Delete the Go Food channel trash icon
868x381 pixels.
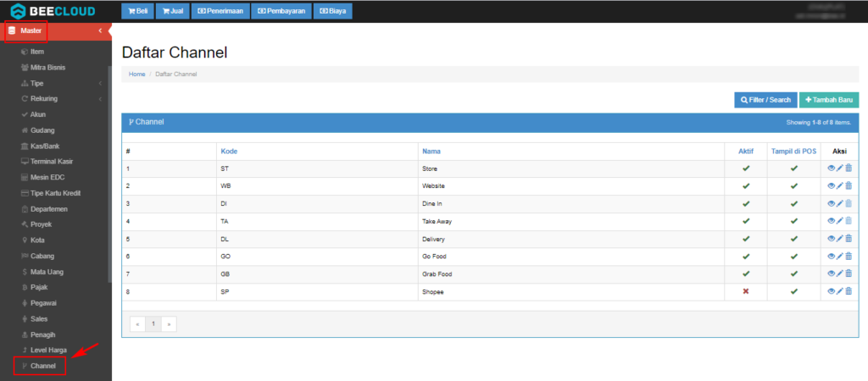click(x=849, y=256)
